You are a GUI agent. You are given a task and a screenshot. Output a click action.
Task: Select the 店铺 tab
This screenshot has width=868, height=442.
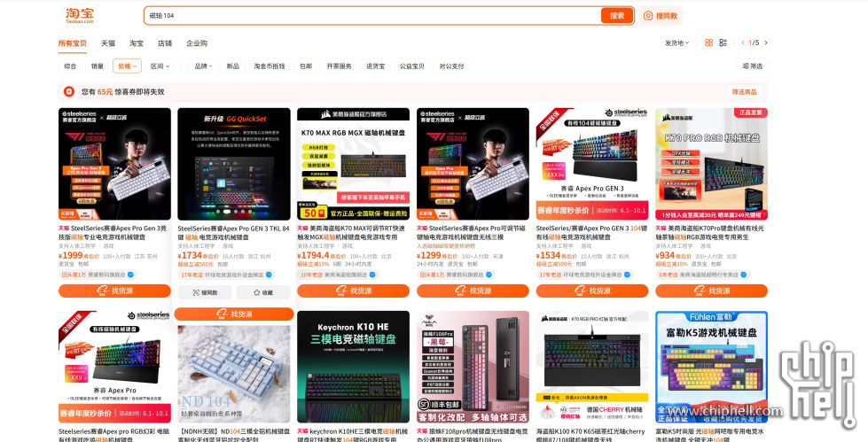pos(165,43)
